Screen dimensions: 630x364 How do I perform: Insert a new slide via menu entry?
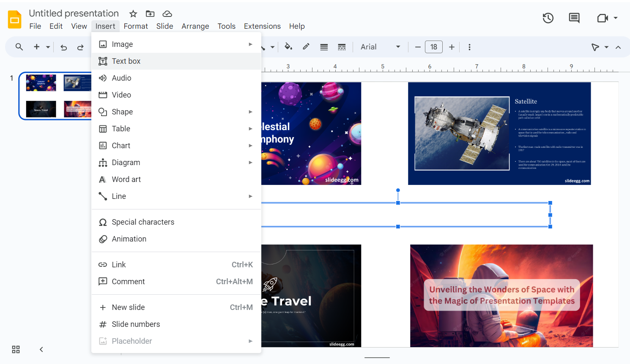click(x=127, y=307)
